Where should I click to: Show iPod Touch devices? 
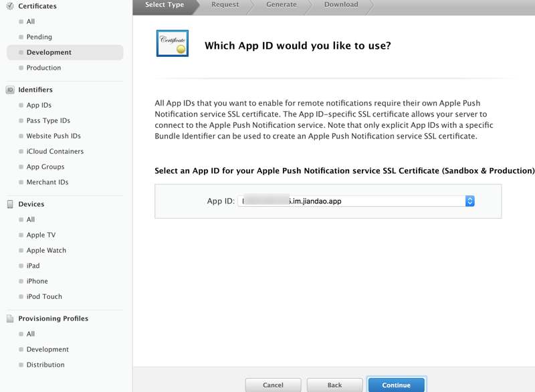click(x=44, y=296)
